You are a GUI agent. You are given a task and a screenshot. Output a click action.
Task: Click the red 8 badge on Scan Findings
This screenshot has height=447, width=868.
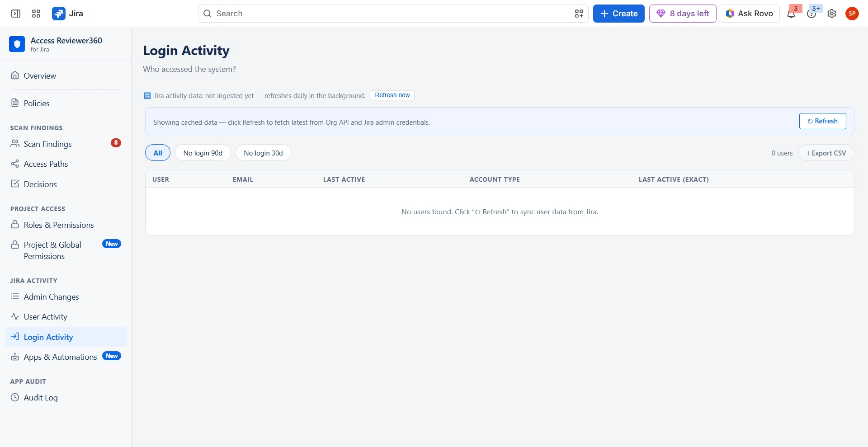click(116, 143)
